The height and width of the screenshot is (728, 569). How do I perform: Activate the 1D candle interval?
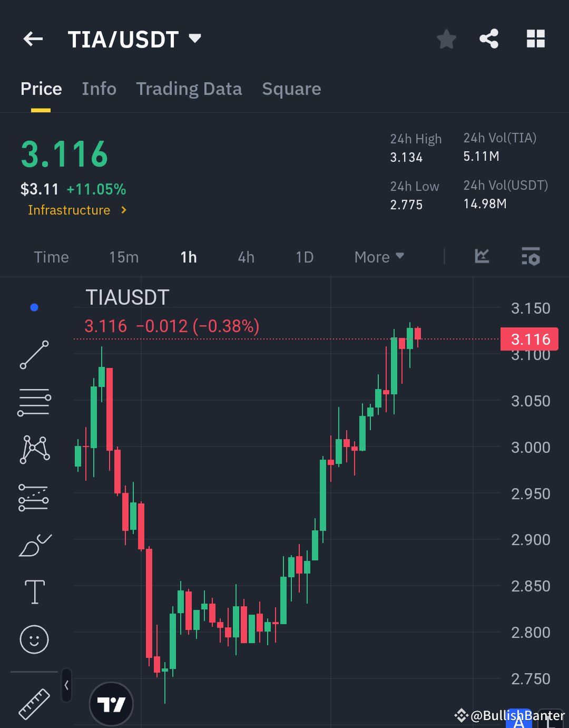pyautogui.click(x=305, y=257)
